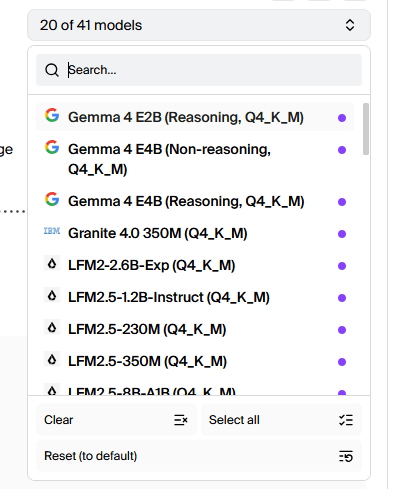Click the Clear button

[x=116, y=420]
